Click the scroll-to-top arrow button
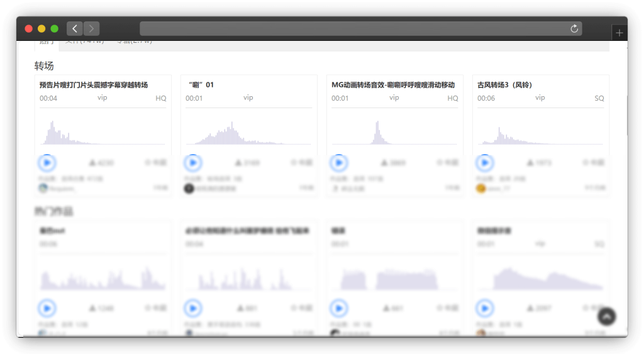 coord(606,316)
